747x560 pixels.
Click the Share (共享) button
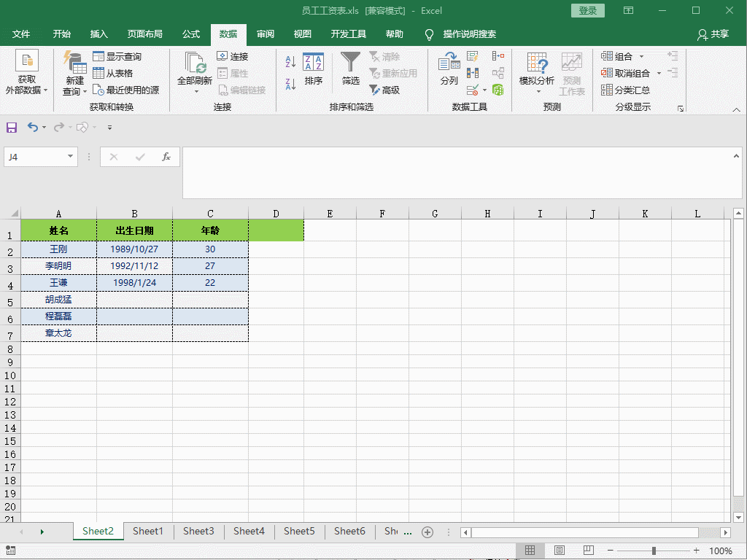pyautogui.click(x=713, y=34)
